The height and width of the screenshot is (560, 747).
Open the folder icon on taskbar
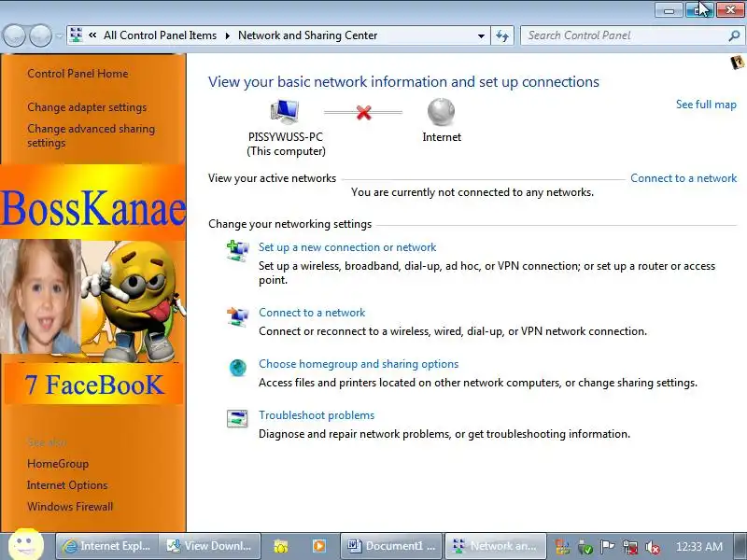point(281,546)
